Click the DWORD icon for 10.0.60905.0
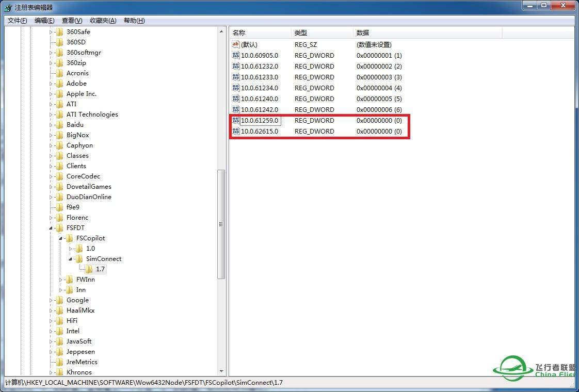Image resolution: width=579 pixels, height=392 pixels. tap(236, 55)
